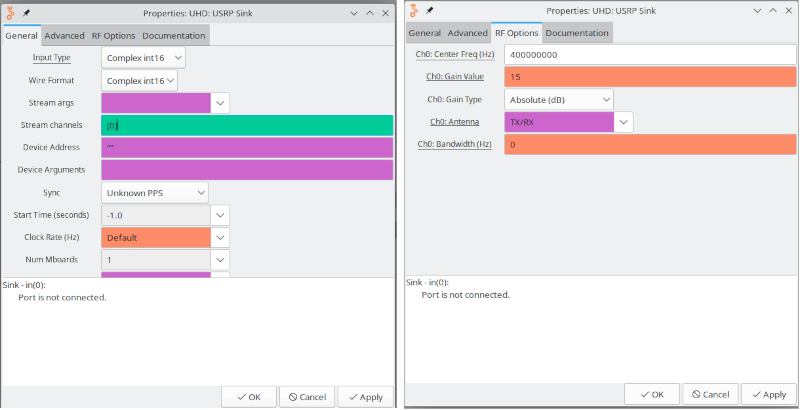Switch to General tab in the RF Options dialog
Screen dimensions: 800x410
(x=424, y=33)
